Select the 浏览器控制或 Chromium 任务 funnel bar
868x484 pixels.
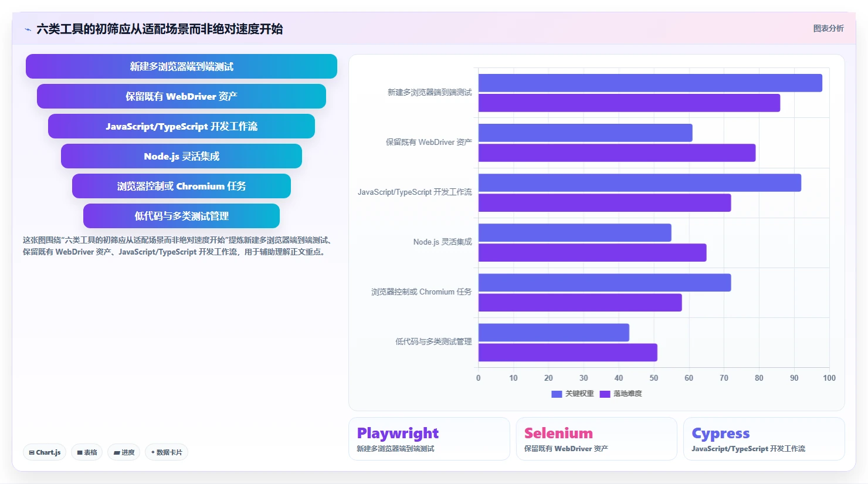click(x=181, y=186)
